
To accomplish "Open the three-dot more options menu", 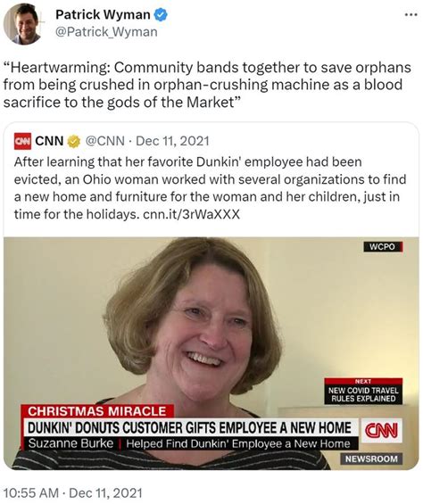I will 411,15.
